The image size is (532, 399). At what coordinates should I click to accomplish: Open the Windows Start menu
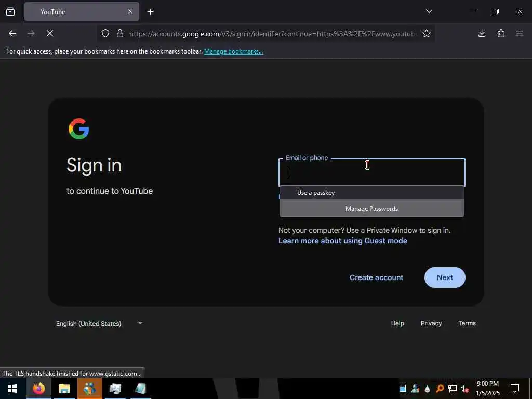[x=12, y=389]
